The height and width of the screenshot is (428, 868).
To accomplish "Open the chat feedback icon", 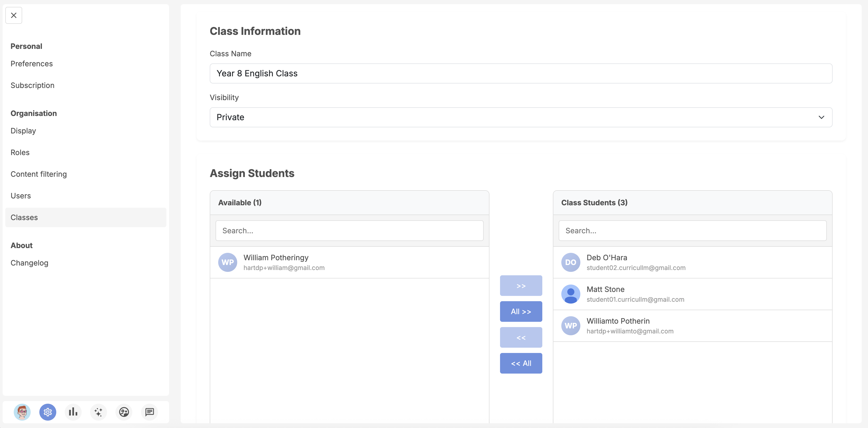I will coord(149,412).
